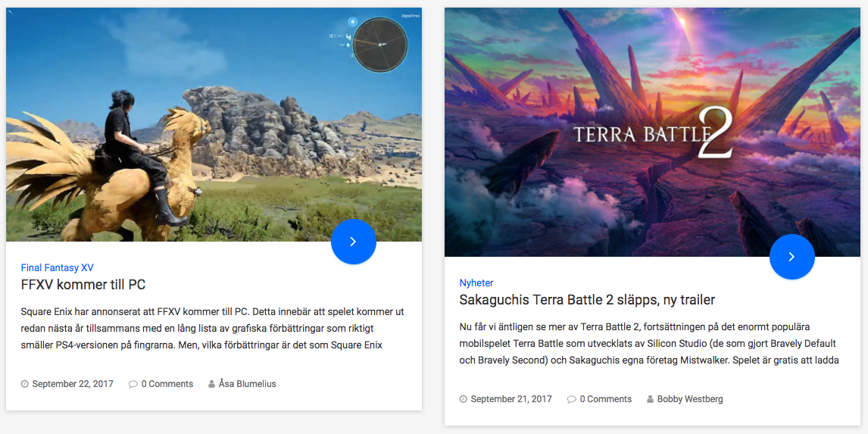Image resolution: width=868 pixels, height=434 pixels.
Task: Click the Terra Battle 2 artwork thumbnail
Action: [x=652, y=132]
